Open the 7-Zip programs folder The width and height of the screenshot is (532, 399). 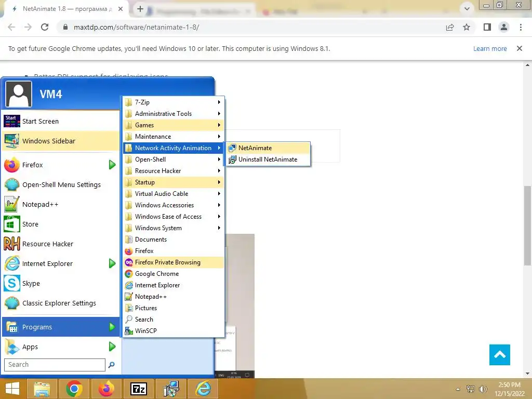[174, 102]
